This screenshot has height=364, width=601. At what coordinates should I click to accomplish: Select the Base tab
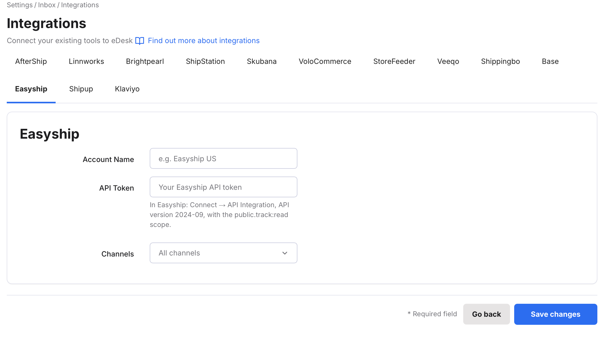pos(550,62)
